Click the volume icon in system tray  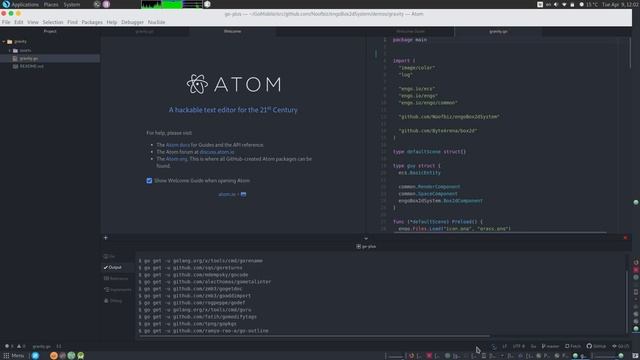point(556,4)
